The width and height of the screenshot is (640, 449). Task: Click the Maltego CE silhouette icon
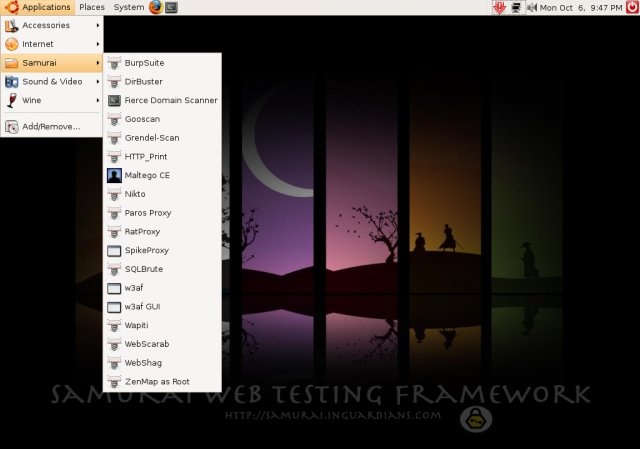114,176
